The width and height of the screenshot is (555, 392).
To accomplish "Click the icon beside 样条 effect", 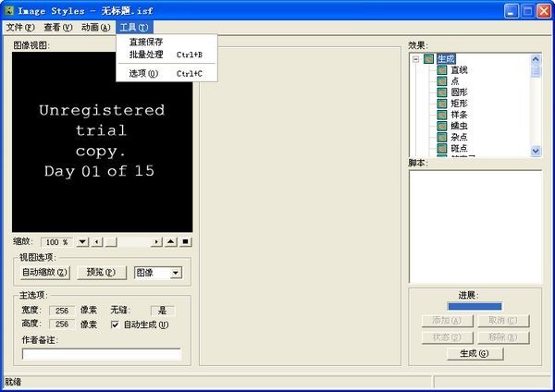I will pos(442,115).
